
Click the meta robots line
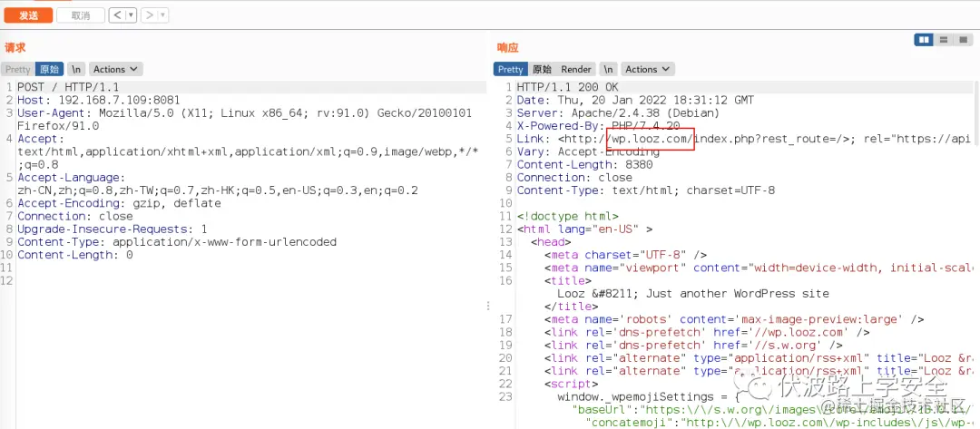pyautogui.click(x=734, y=319)
